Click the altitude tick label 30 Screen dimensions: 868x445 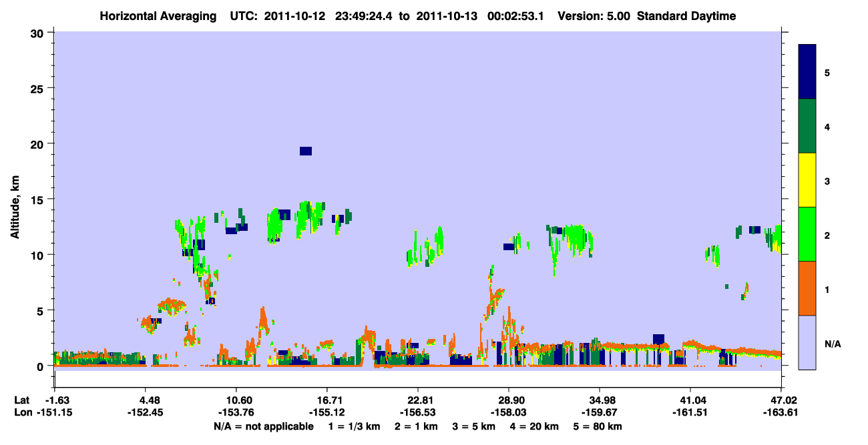click(x=39, y=33)
